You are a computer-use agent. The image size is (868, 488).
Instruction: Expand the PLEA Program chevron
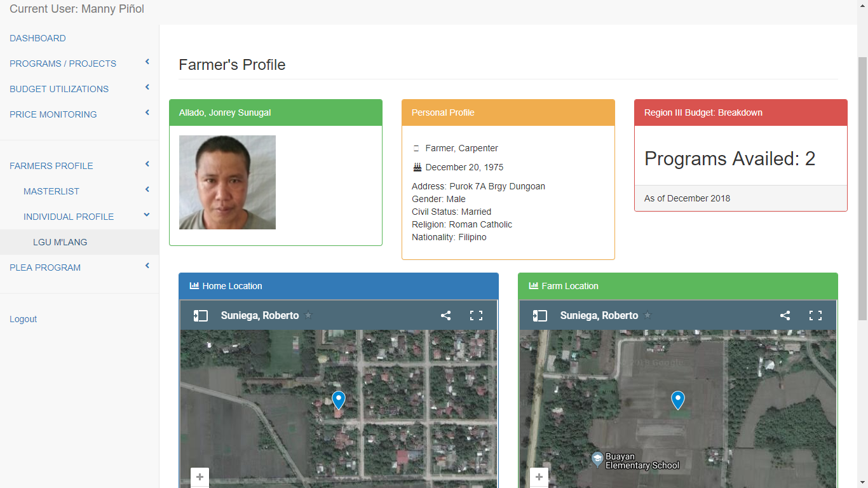click(147, 266)
